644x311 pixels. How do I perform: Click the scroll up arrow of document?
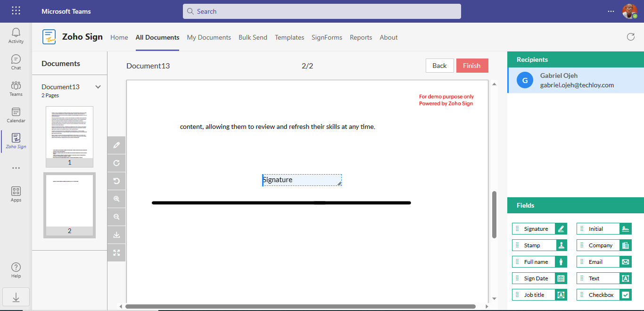[494, 84]
